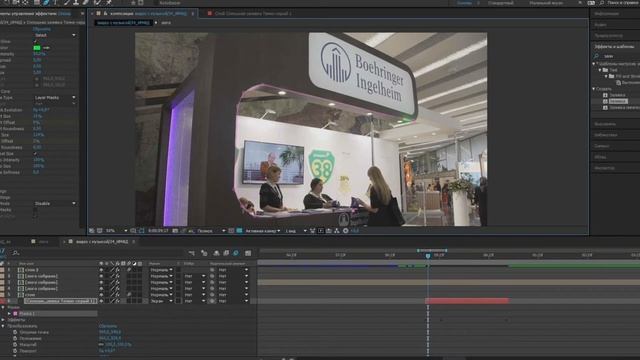Open timeline layer search magnifier
Image resolution: width=640 pixels, height=360 pixels.
(x=16, y=253)
